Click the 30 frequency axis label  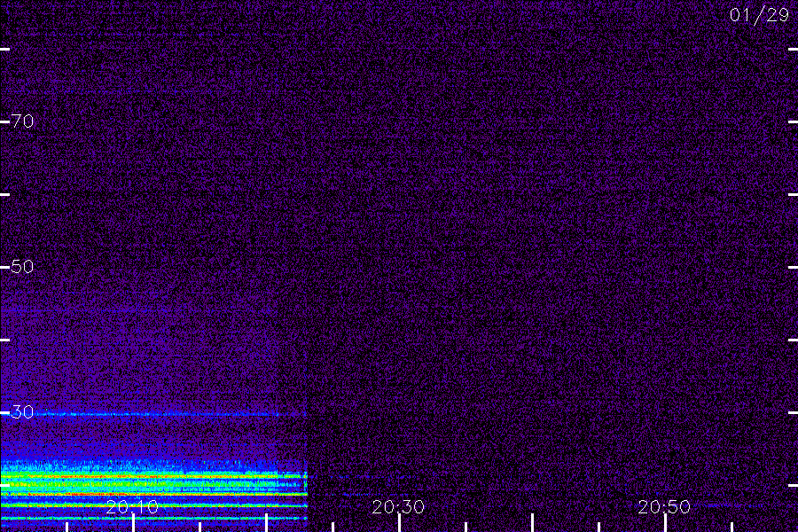coord(22,411)
